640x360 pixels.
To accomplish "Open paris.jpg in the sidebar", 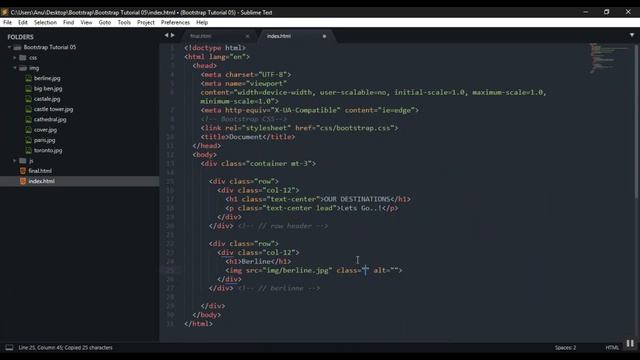I will pyautogui.click(x=44, y=140).
